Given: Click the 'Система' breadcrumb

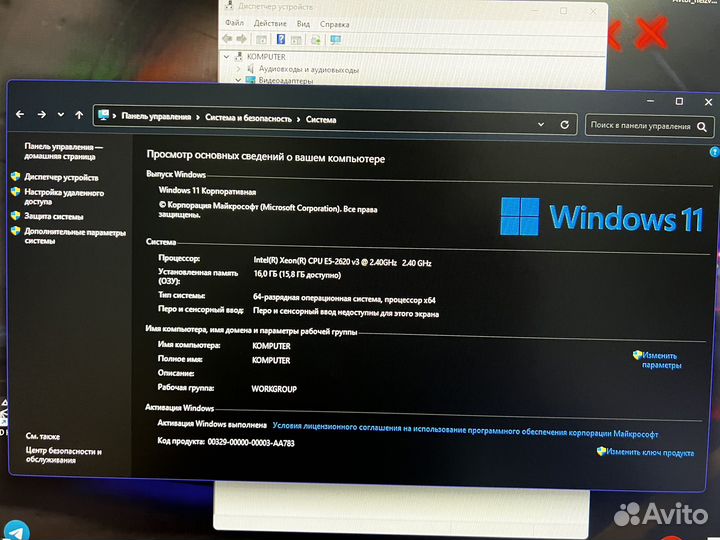Looking at the screenshot, I should pos(321,120).
